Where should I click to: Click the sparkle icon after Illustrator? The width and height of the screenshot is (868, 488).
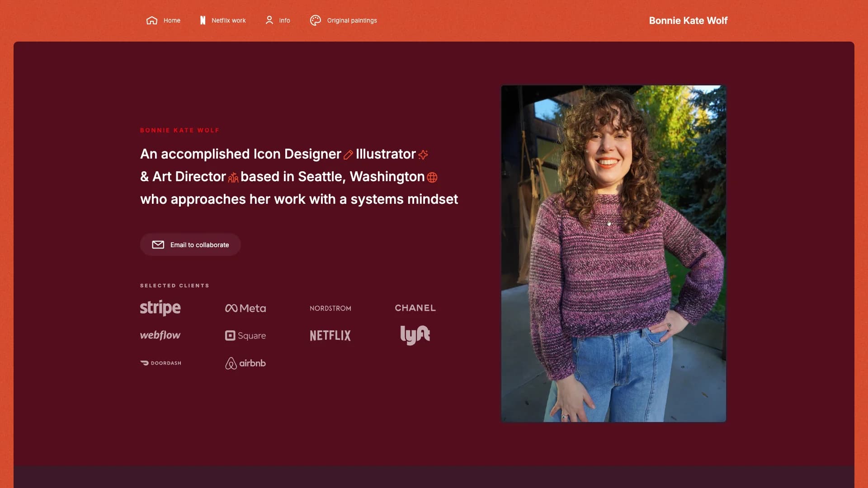click(x=423, y=155)
